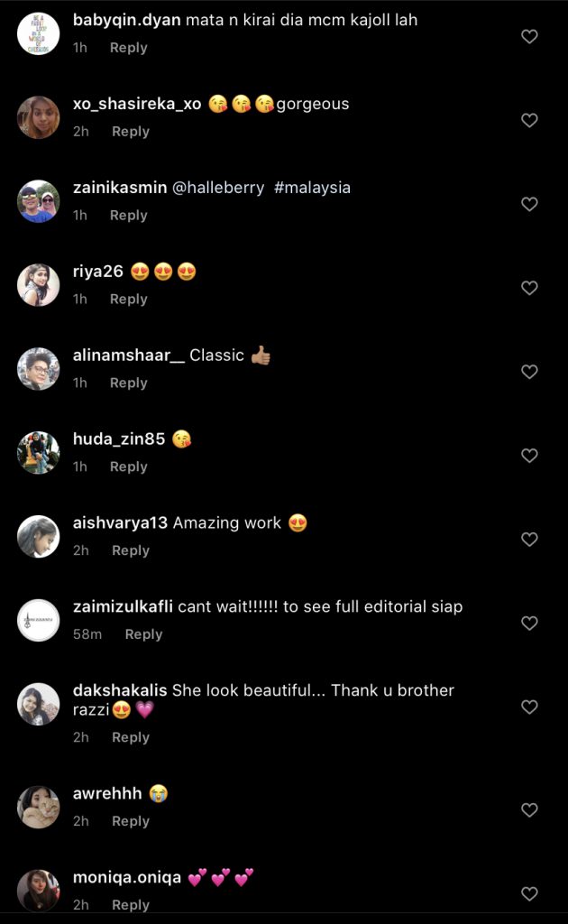Like xo_shasireka_xo's gorgeous comment
This screenshot has height=924, width=568.
[x=530, y=120]
